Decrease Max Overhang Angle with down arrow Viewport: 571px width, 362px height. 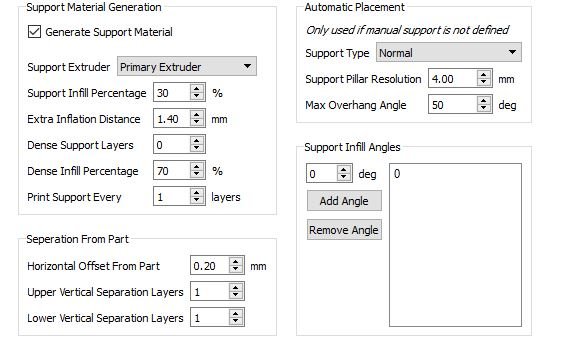pyautogui.click(x=484, y=109)
